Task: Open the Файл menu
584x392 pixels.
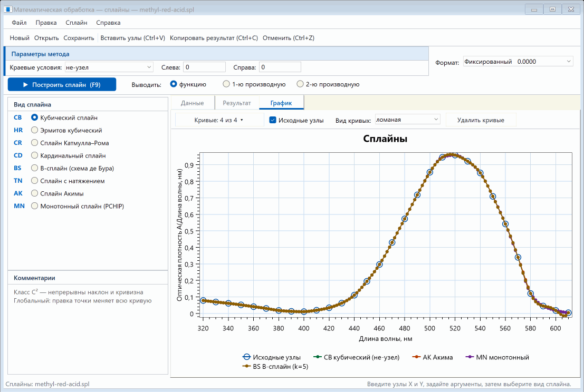Action: [19, 23]
